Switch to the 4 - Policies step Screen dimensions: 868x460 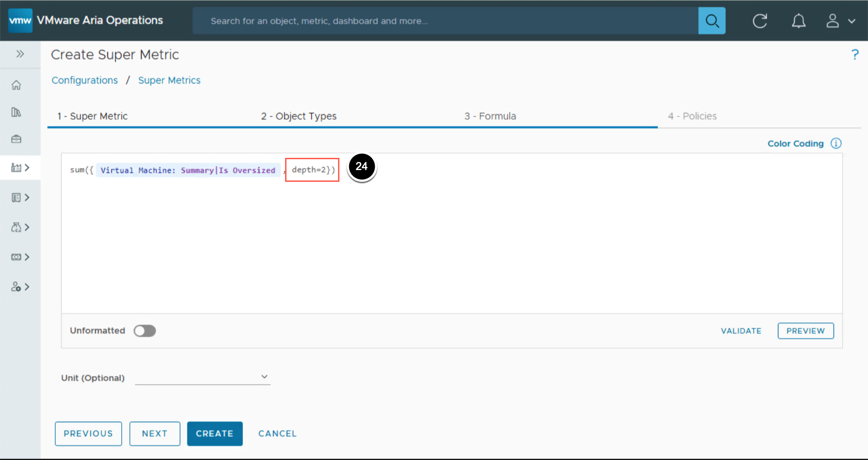click(692, 116)
